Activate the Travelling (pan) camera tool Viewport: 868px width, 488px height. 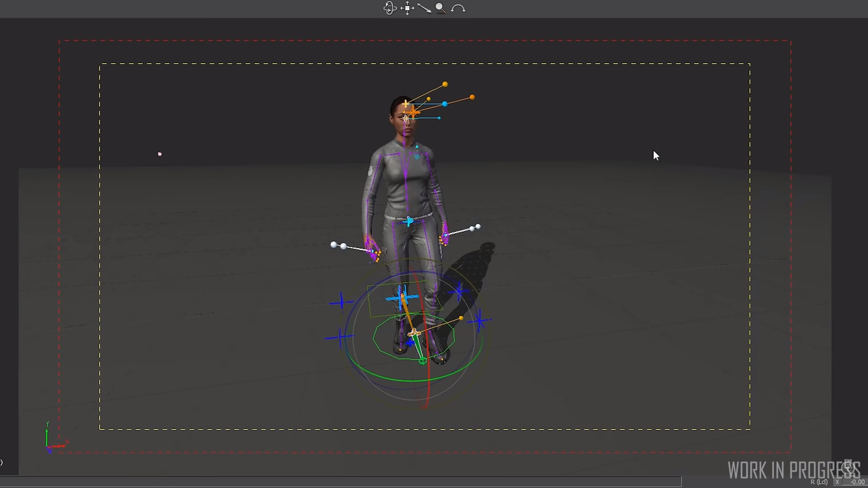point(407,8)
